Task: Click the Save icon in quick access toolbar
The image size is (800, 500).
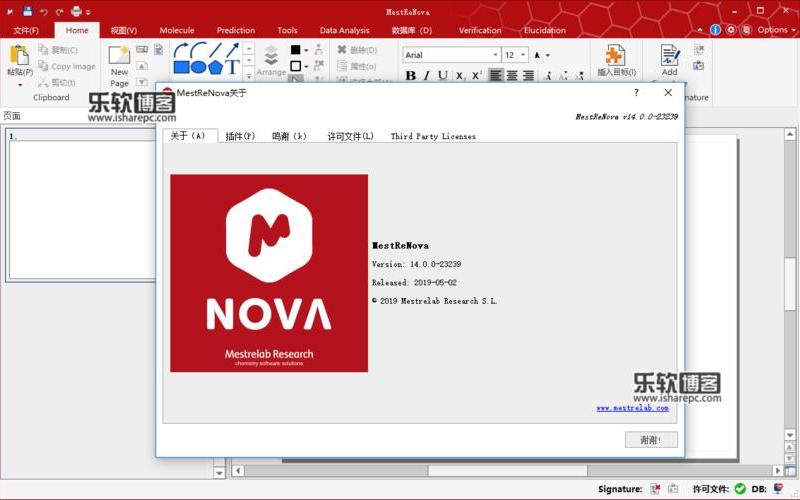Action: [28, 11]
